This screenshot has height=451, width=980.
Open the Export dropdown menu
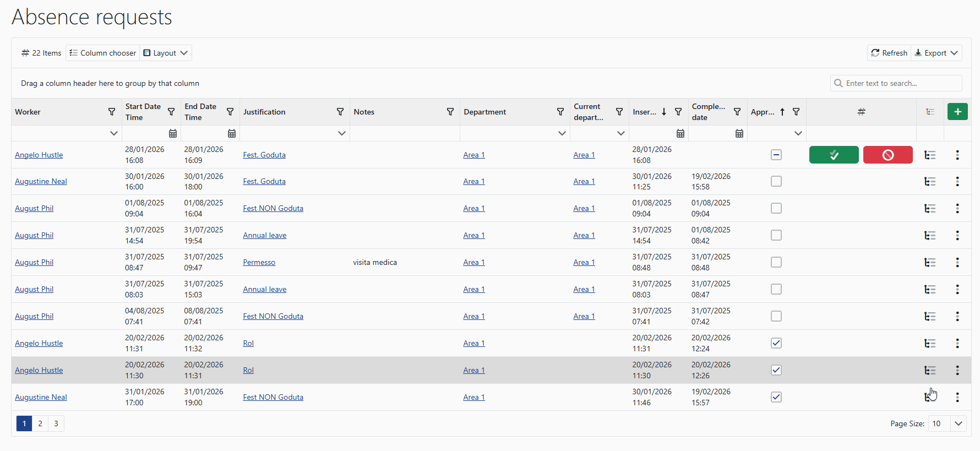click(937, 53)
